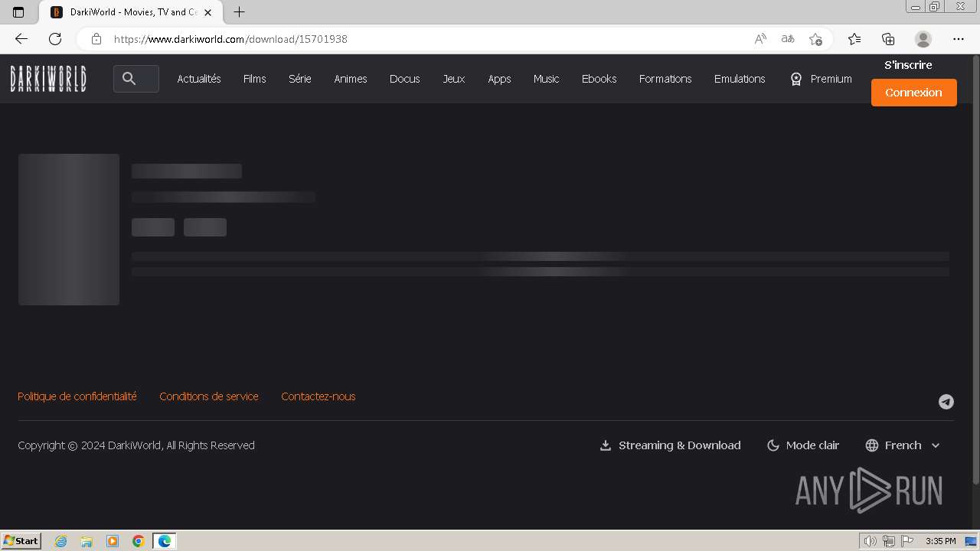Open the Ebooks category
Image resolution: width=980 pixels, height=551 pixels.
coord(599,79)
